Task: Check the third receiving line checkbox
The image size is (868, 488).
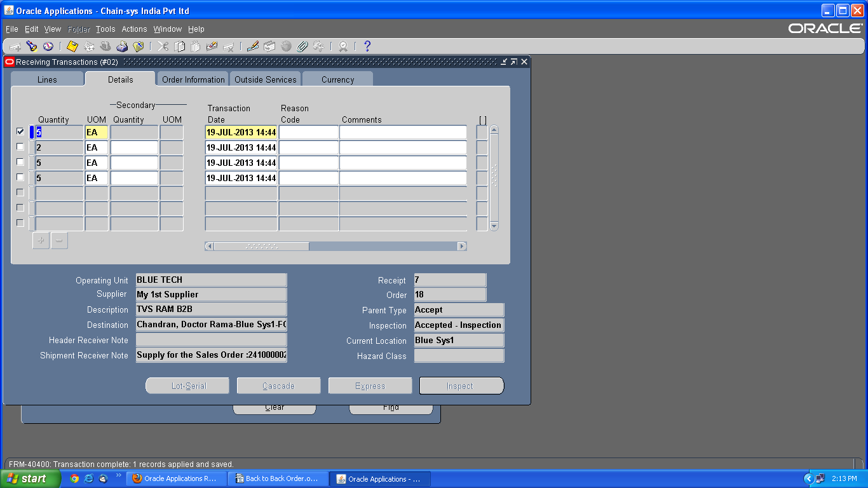Action: pos(20,162)
